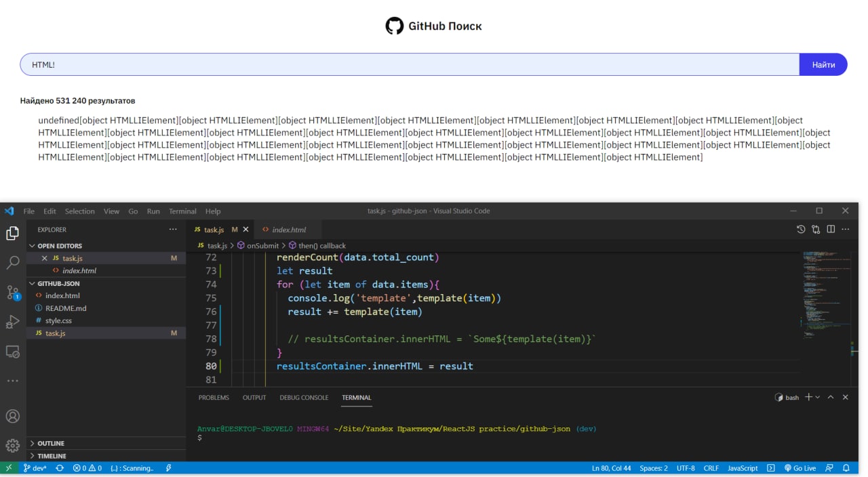
Task: Open Explorer panel more actions ellipsis
Action: (x=173, y=230)
